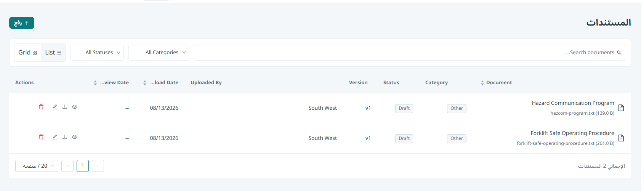The image size is (644, 191).
Task: Click the الإجمالي 2 المستندات total text
Action: pyautogui.click(x=601, y=166)
